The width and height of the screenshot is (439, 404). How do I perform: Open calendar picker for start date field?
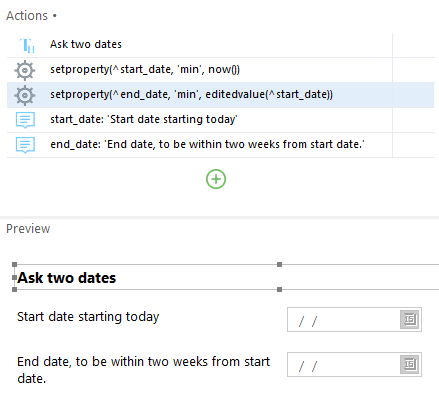(x=409, y=319)
